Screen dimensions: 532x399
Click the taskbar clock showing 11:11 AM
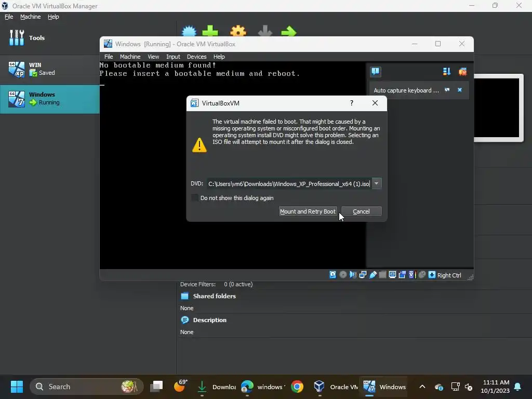click(495, 387)
